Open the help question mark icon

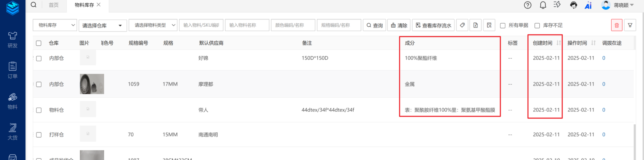click(x=527, y=5)
